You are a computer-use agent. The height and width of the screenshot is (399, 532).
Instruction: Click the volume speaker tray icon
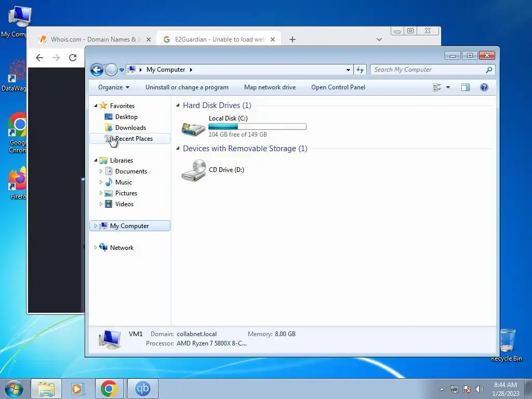(x=480, y=389)
